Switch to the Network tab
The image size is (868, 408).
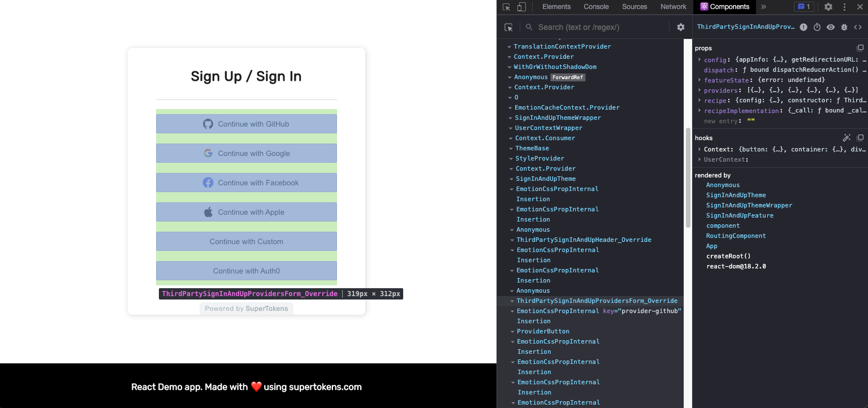(673, 7)
